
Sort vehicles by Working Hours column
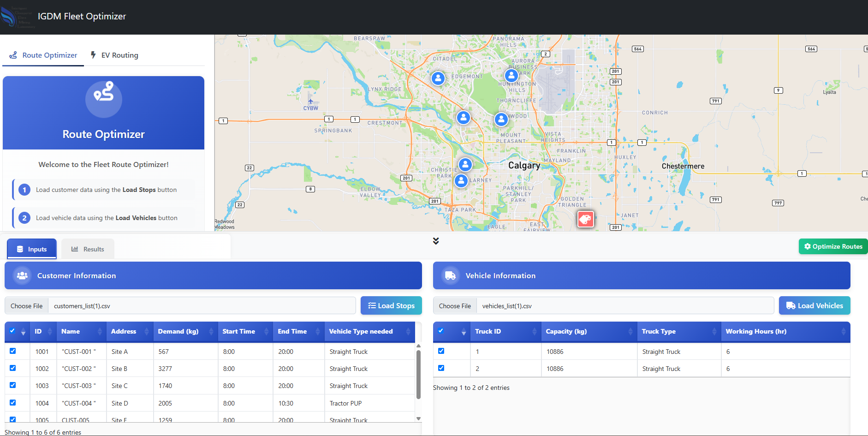(785, 331)
